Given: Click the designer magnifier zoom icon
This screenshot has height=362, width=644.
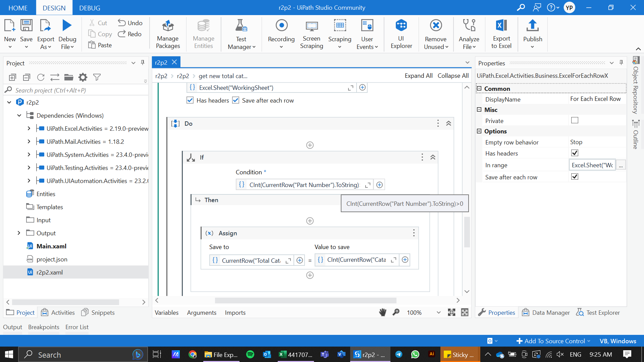Looking at the screenshot, I should pos(396,312).
